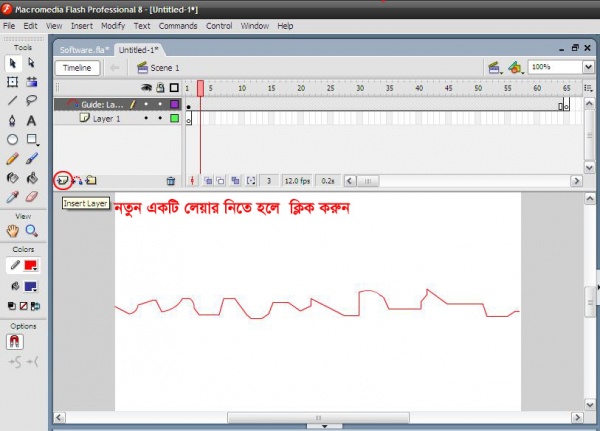Click Black and White colors icon
Image resolution: width=600 pixels, height=431 pixels.
(12, 306)
